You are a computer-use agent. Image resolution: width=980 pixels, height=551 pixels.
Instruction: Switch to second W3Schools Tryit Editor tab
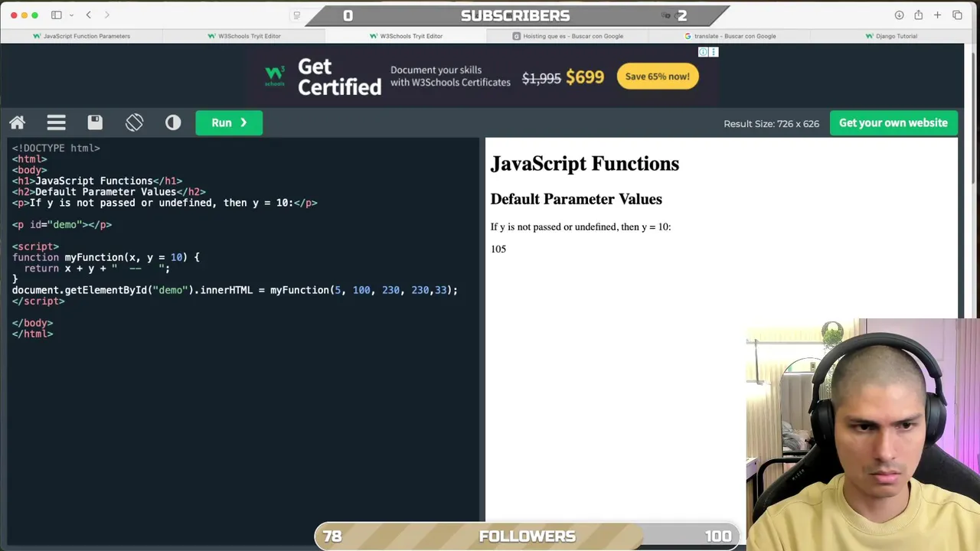click(243, 36)
